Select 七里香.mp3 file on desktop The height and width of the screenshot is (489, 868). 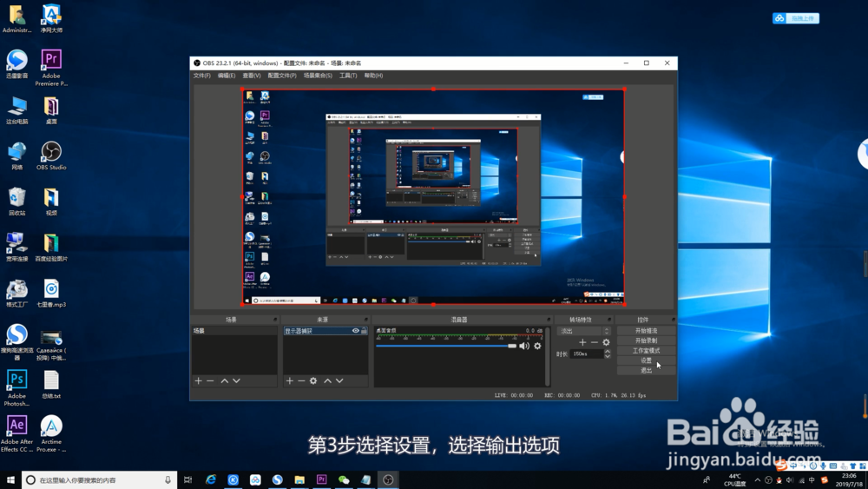[51, 294]
